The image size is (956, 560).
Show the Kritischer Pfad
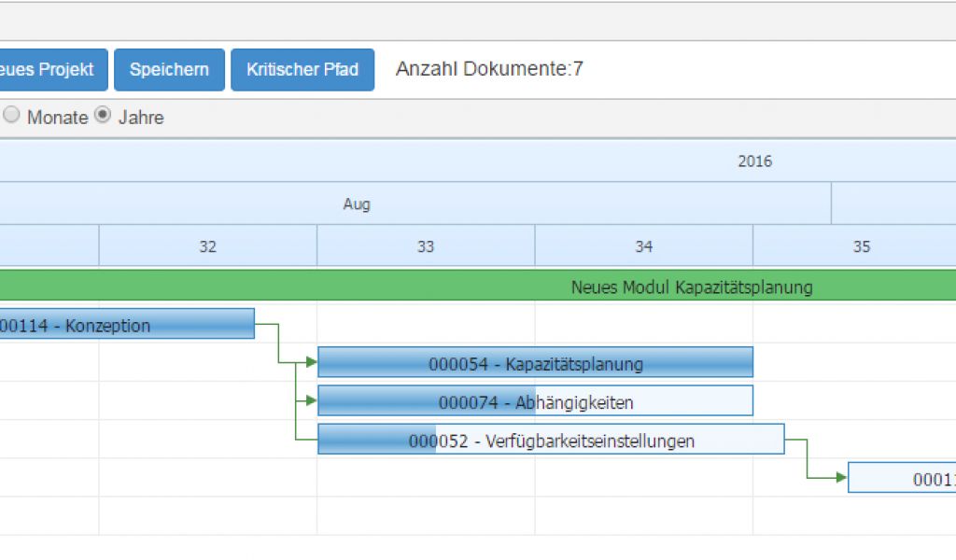point(302,70)
